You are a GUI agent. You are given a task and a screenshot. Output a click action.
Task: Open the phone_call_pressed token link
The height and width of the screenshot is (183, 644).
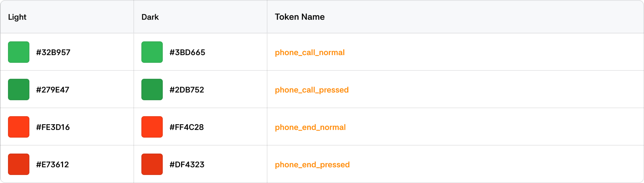(312, 90)
